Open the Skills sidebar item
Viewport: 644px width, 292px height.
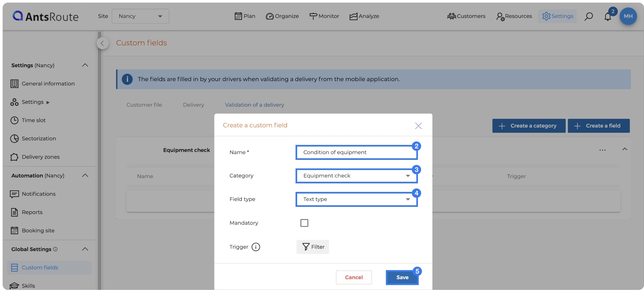click(x=22, y=286)
